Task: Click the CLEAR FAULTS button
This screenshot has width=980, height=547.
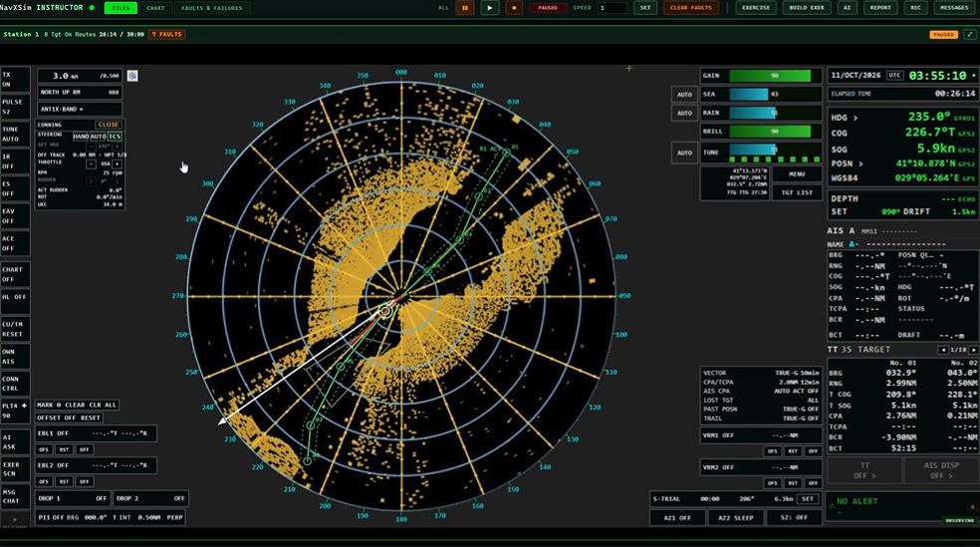Action: pos(690,8)
